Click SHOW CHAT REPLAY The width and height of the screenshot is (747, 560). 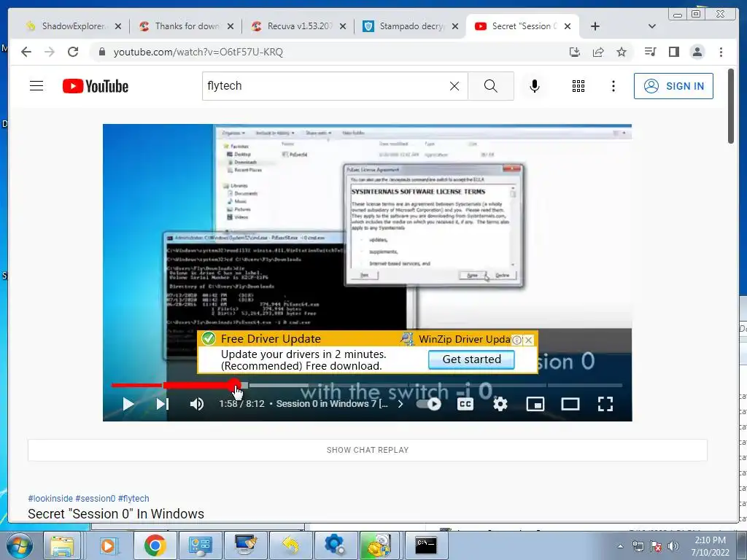(368, 450)
